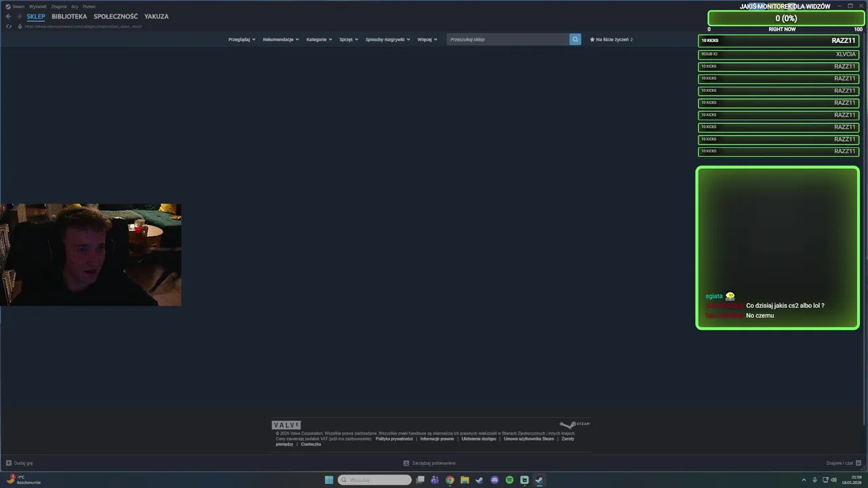Click the teal app icon after Spotify
868x488 pixels.
[x=524, y=480]
